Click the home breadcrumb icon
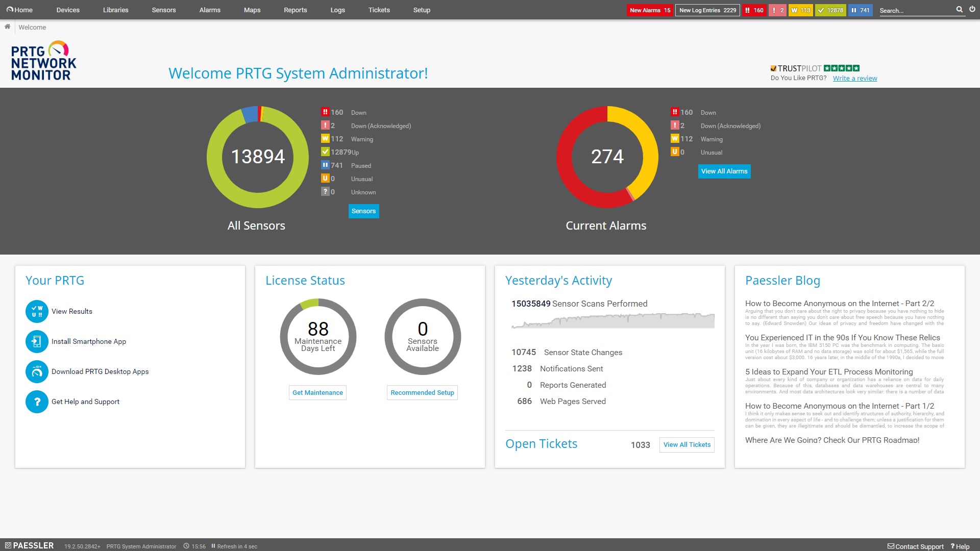Viewport: 980px width, 551px height. tap(7, 27)
